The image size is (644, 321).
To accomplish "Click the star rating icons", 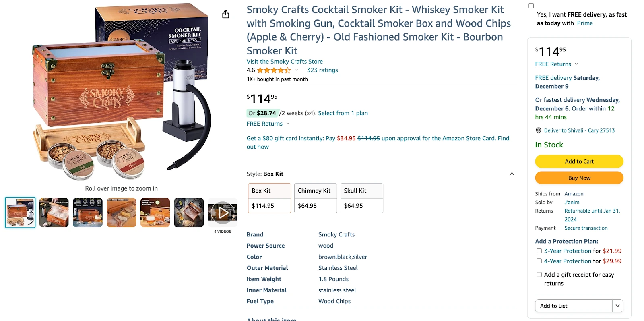I will coord(274,70).
